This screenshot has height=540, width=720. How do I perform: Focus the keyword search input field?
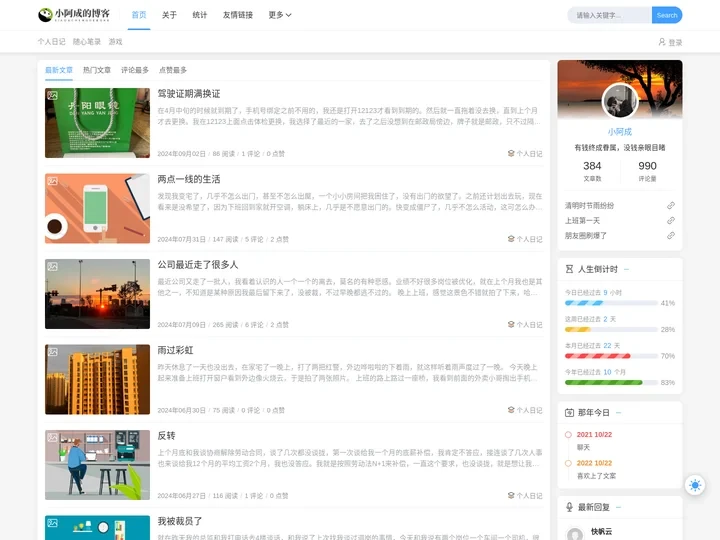609,15
